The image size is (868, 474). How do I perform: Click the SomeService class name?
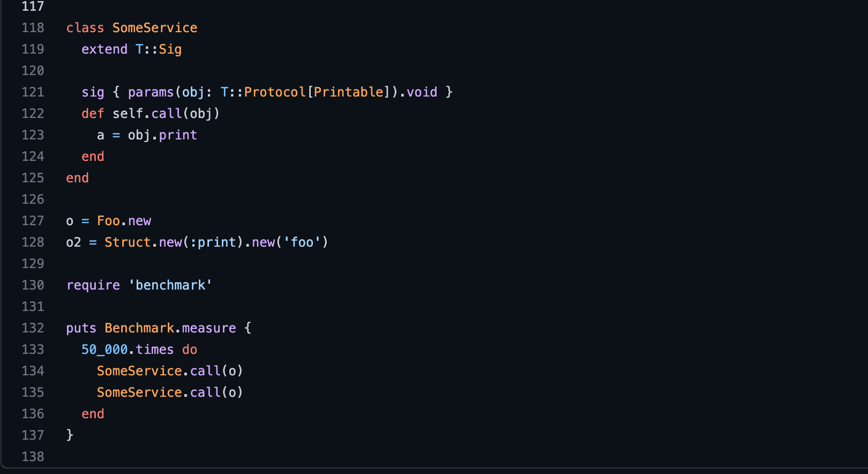tap(154, 28)
